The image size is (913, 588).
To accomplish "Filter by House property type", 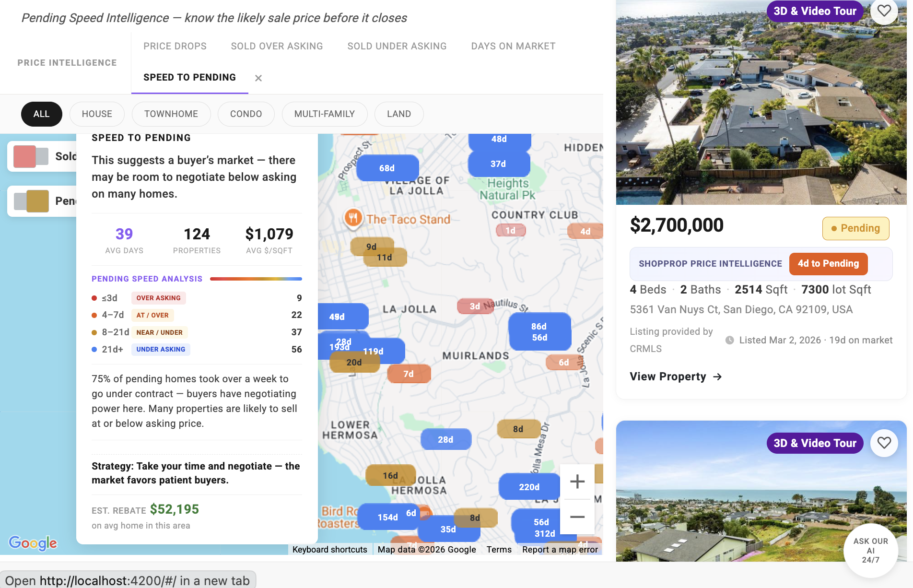I will 97,114.
